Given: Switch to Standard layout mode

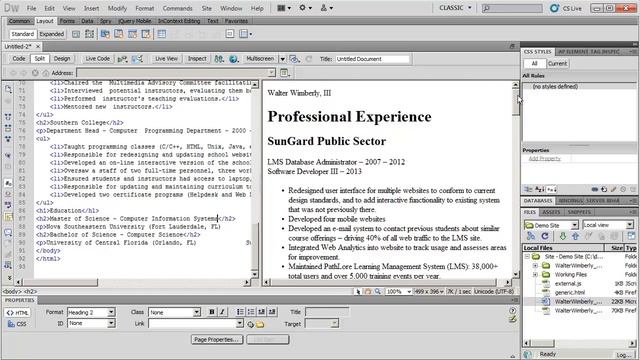Looking at the screenshot, I should pos(22,34).
